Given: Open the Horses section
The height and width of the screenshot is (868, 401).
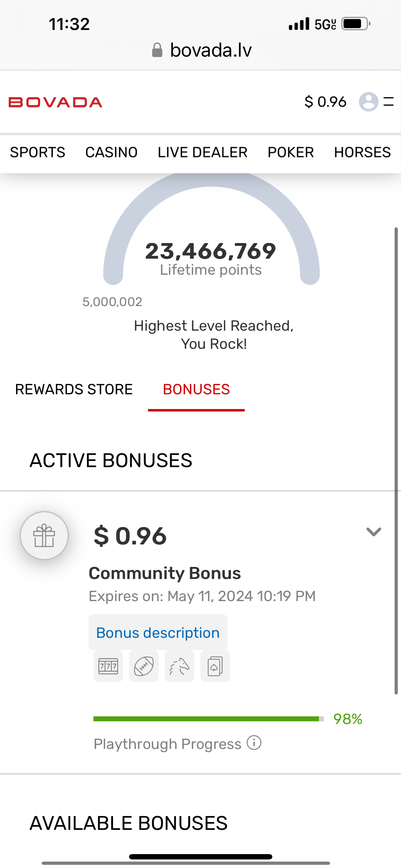Looking at the screenshot, I should pyautogui.click(x=362, y=152).
